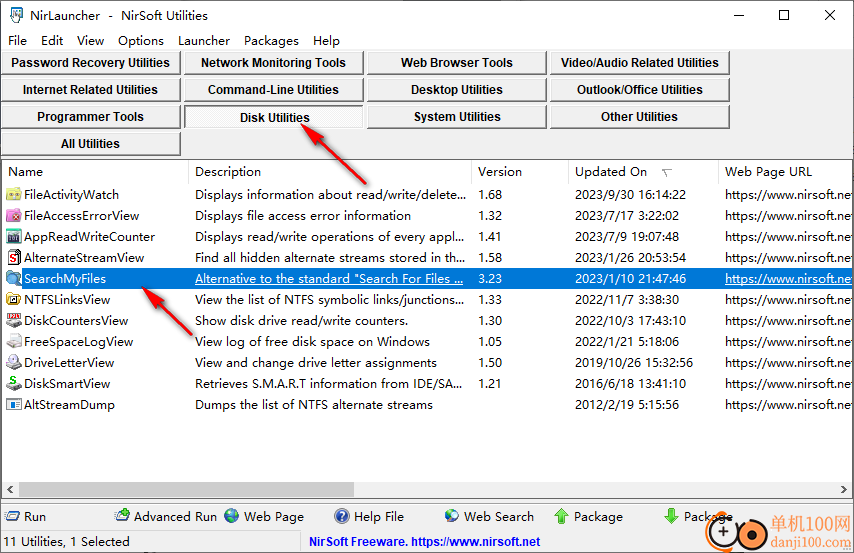
Task: Switch to Desktop Utilities category
Action: tap(456, 89)
